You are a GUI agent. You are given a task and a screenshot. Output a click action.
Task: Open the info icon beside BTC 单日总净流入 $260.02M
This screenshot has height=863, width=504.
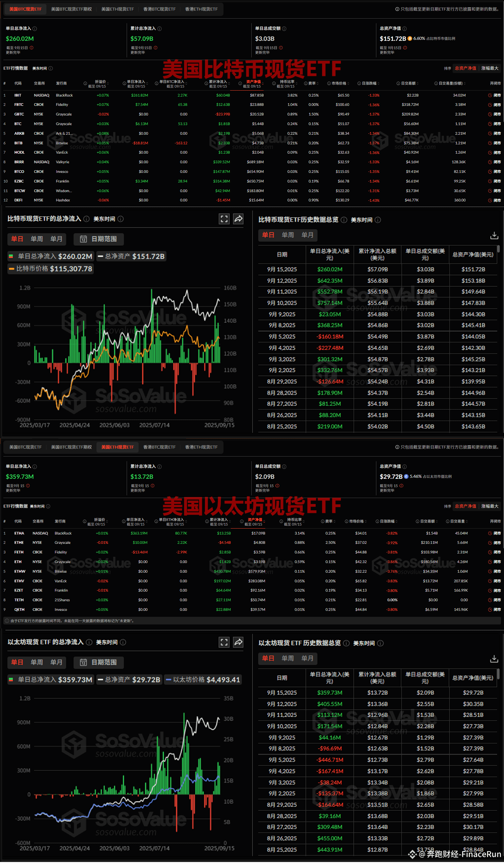pyautogui.click(x=34, y=29)
